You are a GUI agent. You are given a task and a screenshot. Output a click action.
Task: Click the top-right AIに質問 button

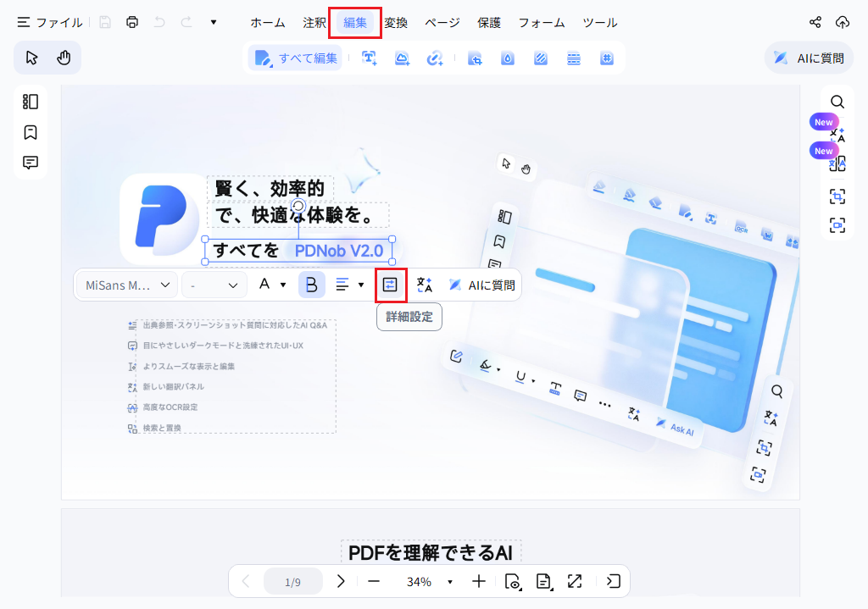pos(809,58)
